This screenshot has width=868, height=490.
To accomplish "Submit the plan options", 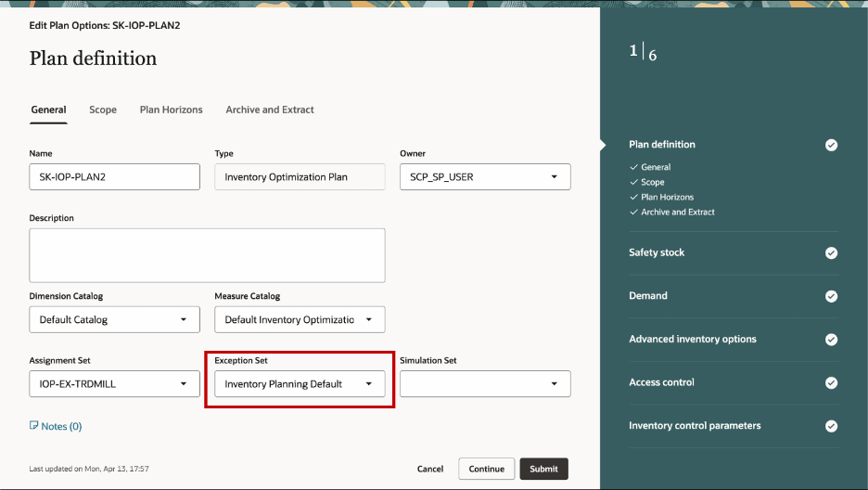I will click(x=543, y=469).
